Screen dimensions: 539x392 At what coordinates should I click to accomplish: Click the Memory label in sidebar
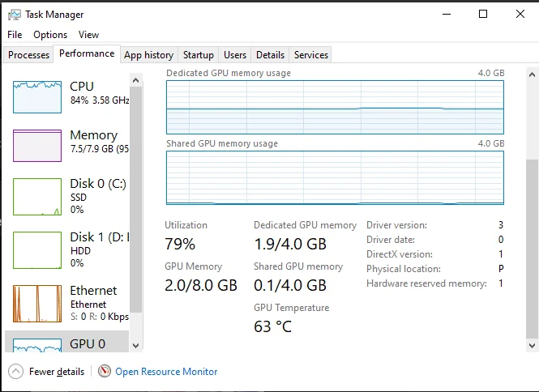pos(94,135)
